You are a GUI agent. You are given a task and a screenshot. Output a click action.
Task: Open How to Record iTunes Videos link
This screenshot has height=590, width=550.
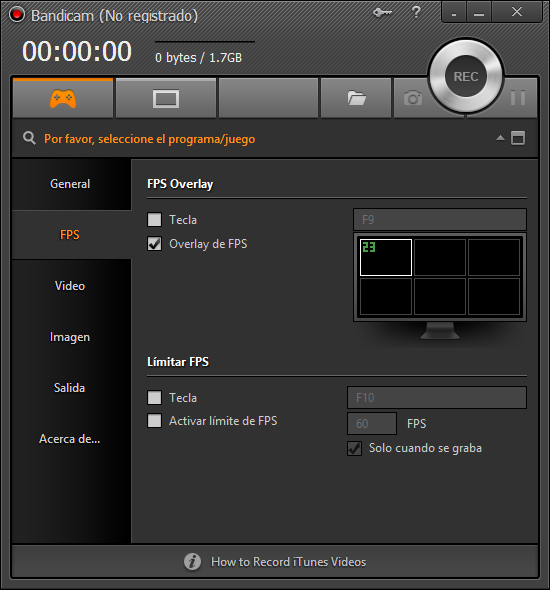289,562
